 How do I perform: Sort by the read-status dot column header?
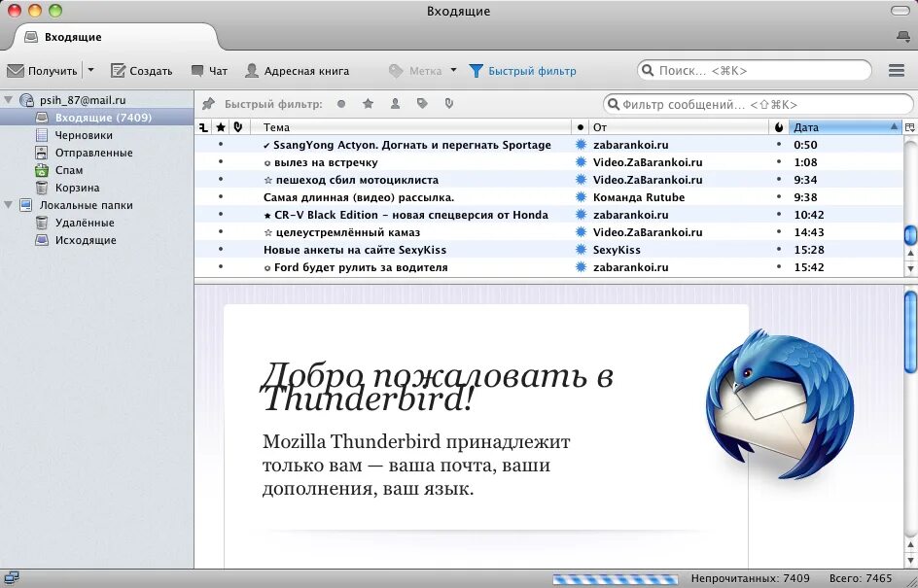tap(581, 127)
